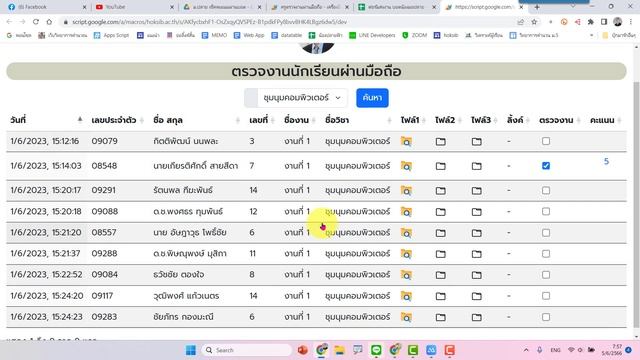
Task: Check the grading box for student 09291
Action: pos(546,190)
